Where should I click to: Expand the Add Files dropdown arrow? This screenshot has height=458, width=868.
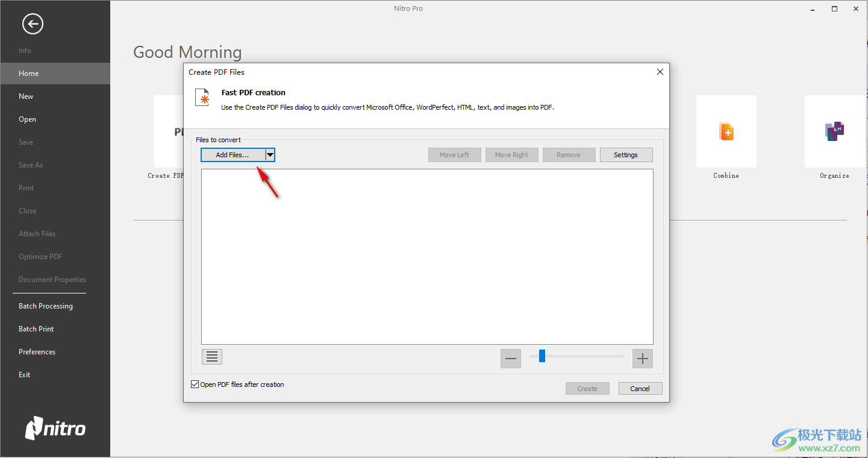coord(270,155)
